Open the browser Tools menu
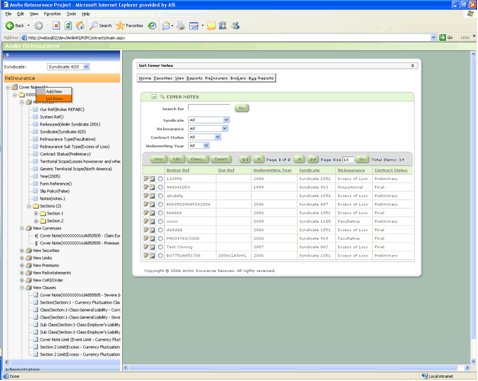478x381 pixels. (x=71, y=14)
